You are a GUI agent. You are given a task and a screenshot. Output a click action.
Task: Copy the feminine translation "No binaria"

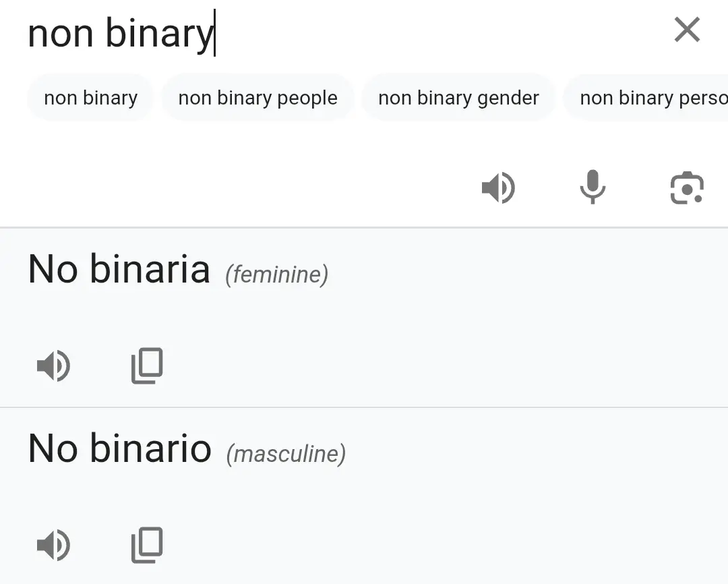[x=147, y=366]
